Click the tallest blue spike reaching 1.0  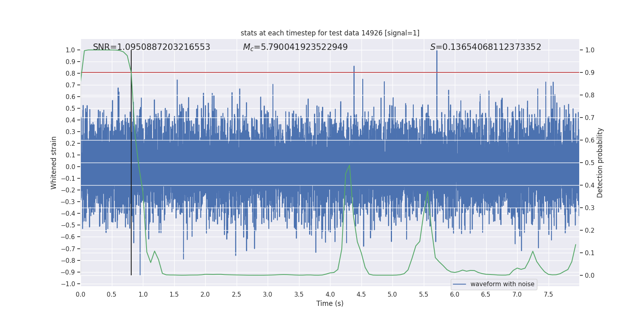(x=437, y=52)
